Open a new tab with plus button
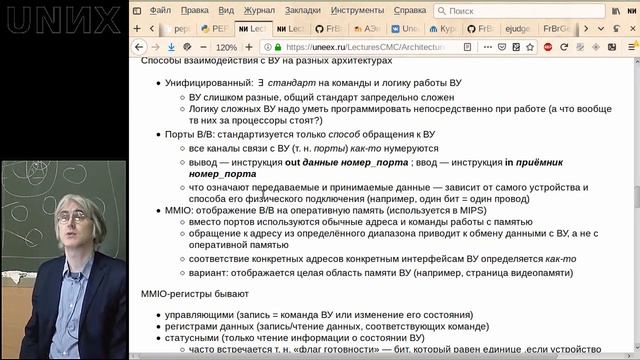 click(x=137, y=28)
